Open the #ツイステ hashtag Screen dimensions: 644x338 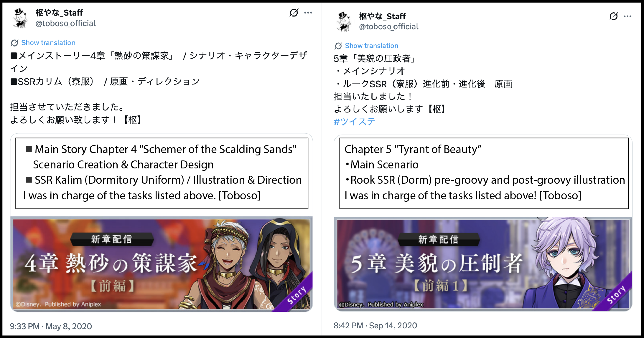354,121
